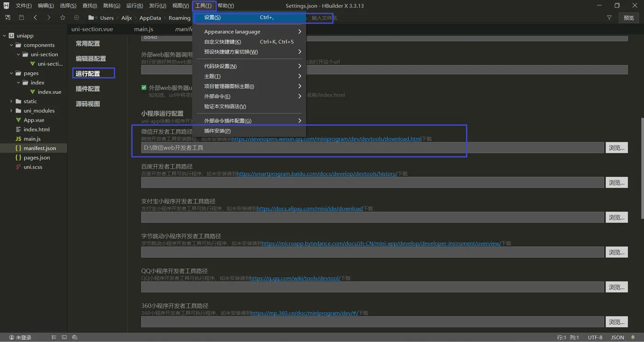Click the 360小程序开发者工具路径 input field
Screen dimensions: 644x342
click(372, 322)
